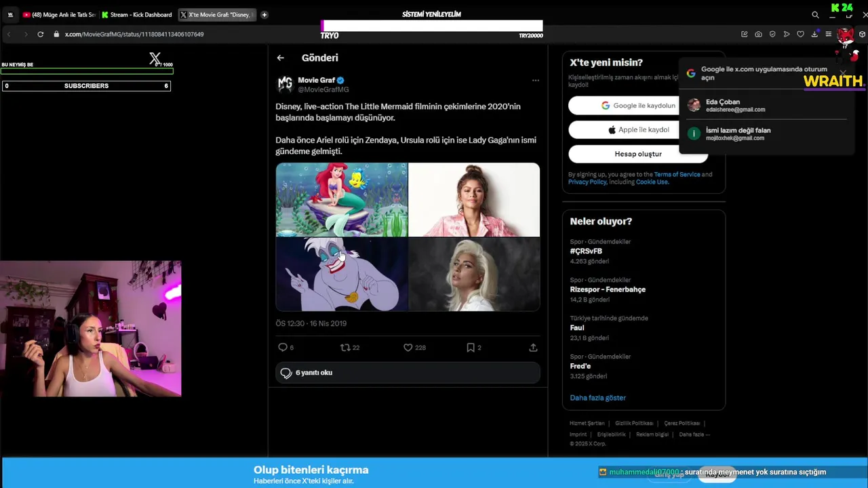This screenshot has height=488, width=868.
Task: Open the Reklam bilgisi footer link
Action: pyautogui.click(x=652, y=435)
